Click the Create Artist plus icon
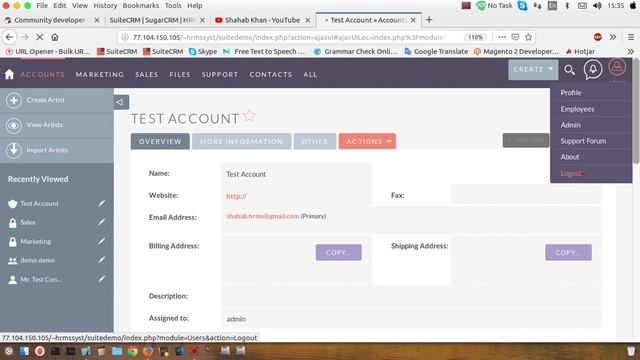 coord(13,100)
